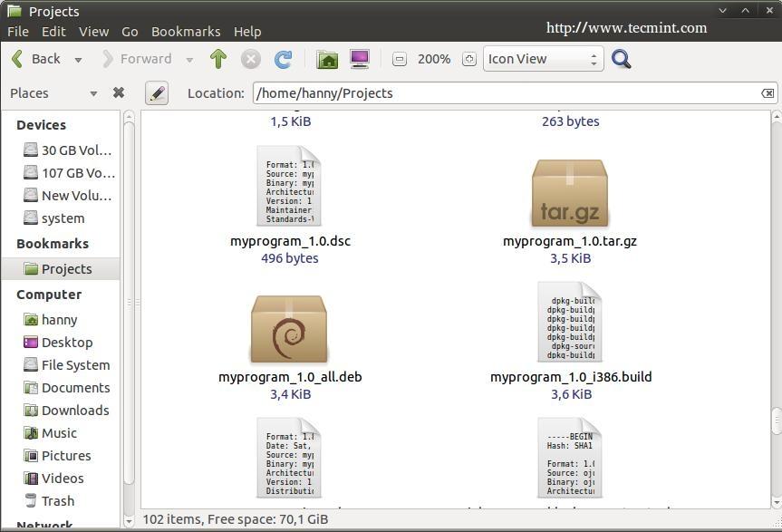Toggle the location text edit button
Viewport: 782px width, 532px height.
click(156, 92)
